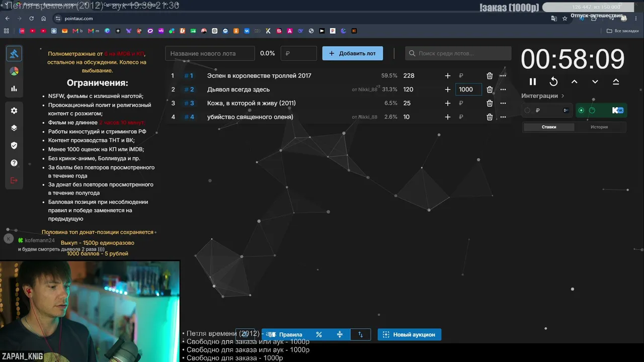Image resolution: width=644 pixels, height=362 pixels.
Task: Show percentages with the % toolbar button
Action: pyautogui.click(x=319, y=334)
